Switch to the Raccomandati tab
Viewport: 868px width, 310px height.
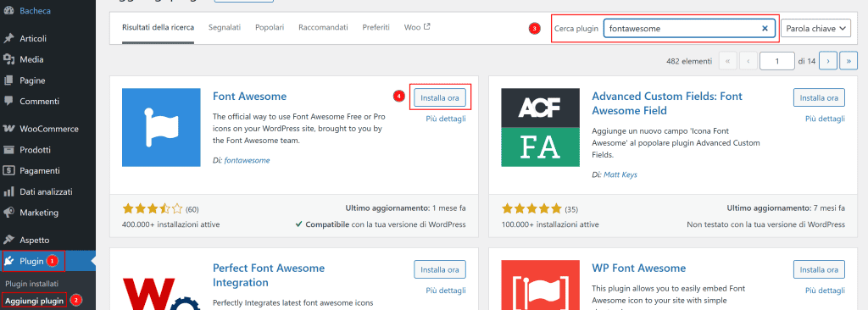[323, 27]
